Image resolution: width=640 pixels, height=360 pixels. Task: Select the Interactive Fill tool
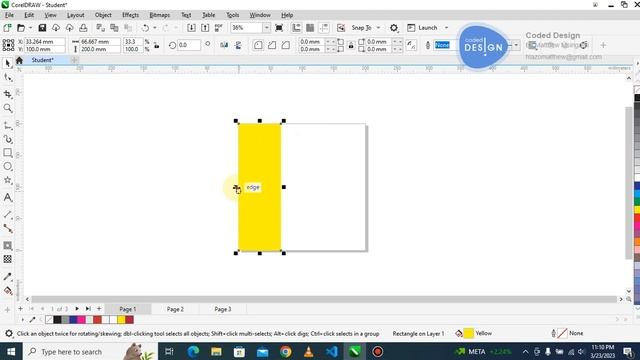coord(8,291)
